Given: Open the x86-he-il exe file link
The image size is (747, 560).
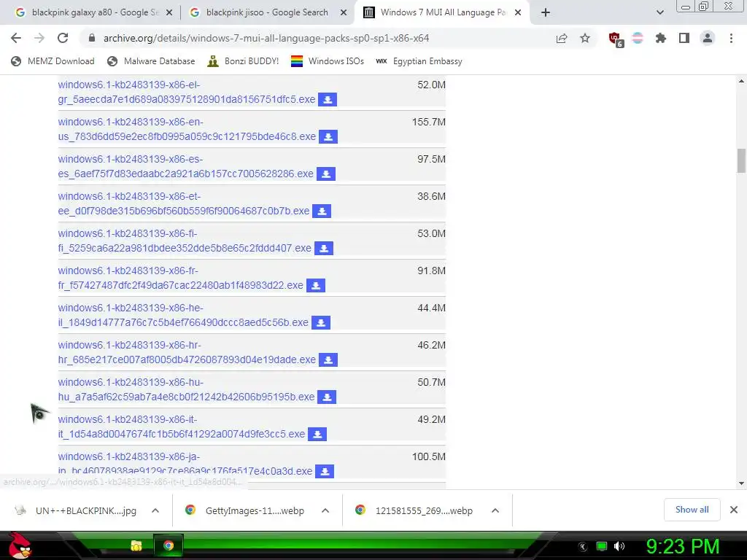Looking at the screenshot, I should coord(183,315).
